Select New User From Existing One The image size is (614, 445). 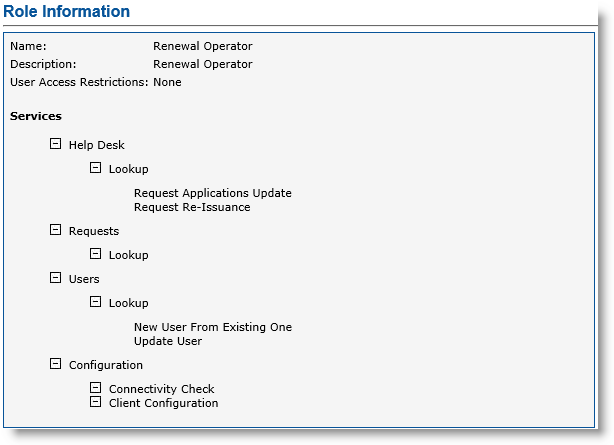pos(212,327)
